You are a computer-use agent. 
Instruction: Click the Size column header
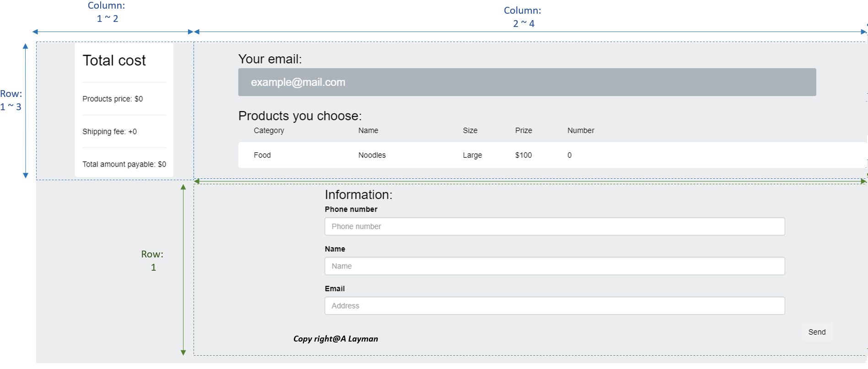tap(470, 130)
